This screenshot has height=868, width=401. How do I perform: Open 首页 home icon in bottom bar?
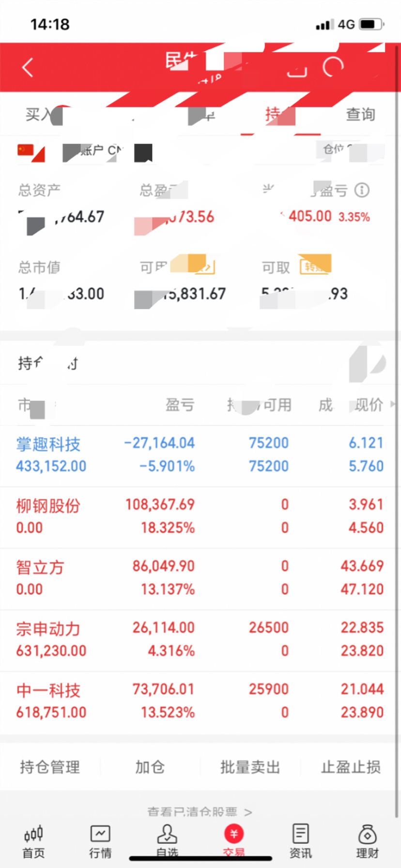click(x=33, y=841)
